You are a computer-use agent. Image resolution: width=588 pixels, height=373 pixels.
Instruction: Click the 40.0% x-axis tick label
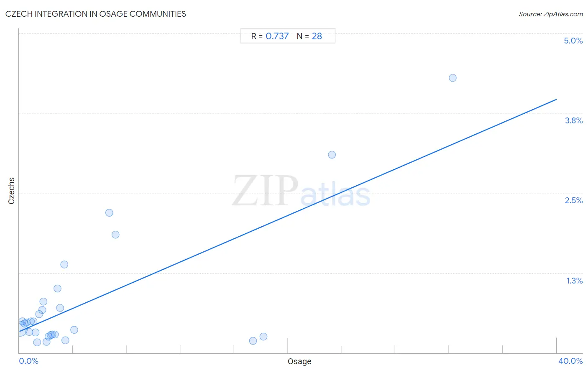570,361
